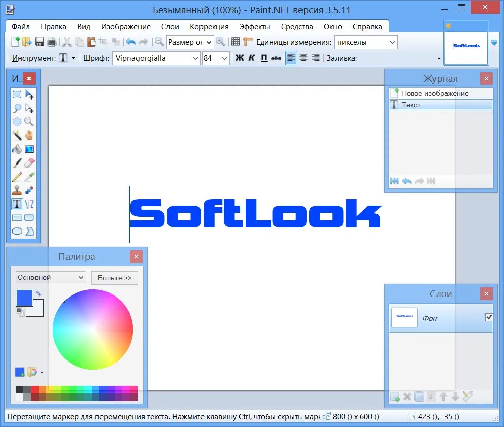Image resolution: width=504 pixels, height=427 pixels.
Task: Select the Pencil tool
Action: pos(17,177)
